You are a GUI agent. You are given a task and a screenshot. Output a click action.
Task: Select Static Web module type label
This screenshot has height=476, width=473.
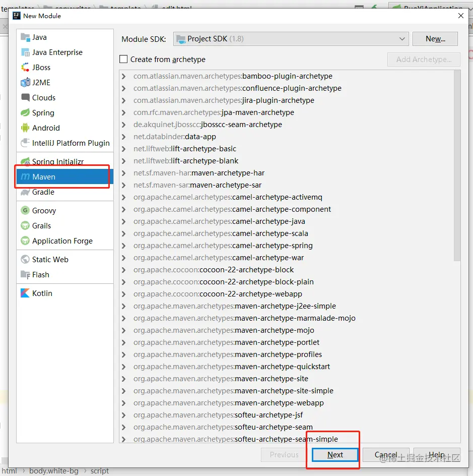coord(50,259)
